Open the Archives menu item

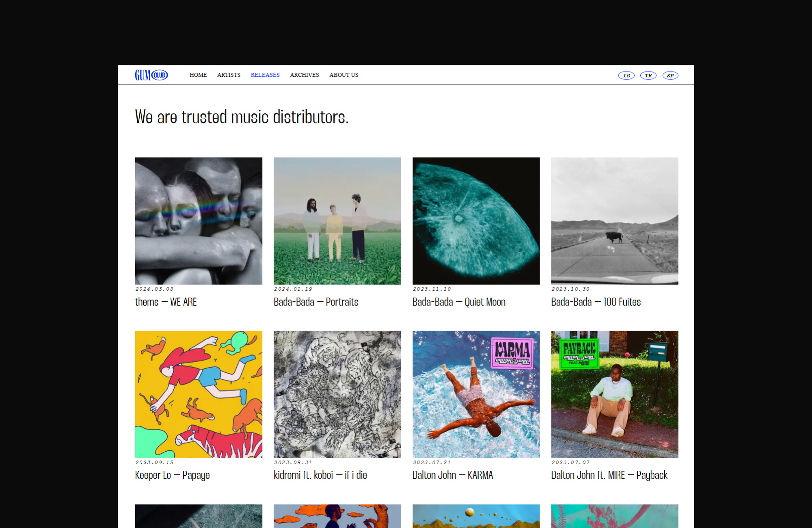(x=304, y=75)
